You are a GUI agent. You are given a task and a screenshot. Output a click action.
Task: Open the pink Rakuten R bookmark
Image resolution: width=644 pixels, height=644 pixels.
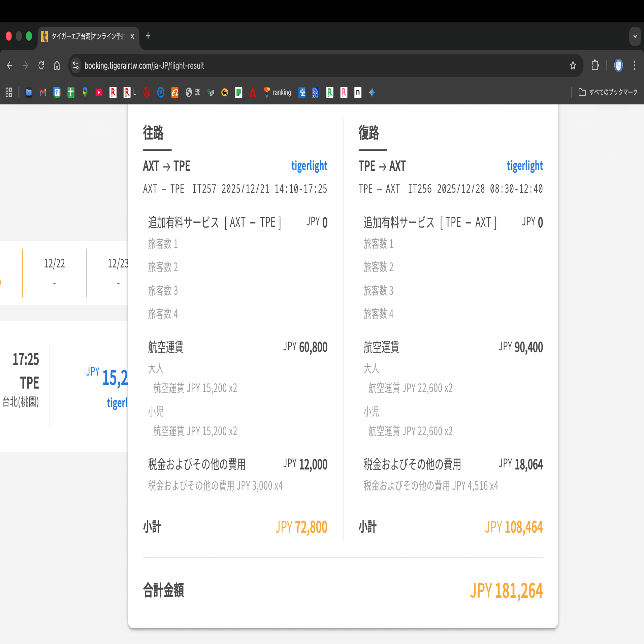click(x=344, y=92)
